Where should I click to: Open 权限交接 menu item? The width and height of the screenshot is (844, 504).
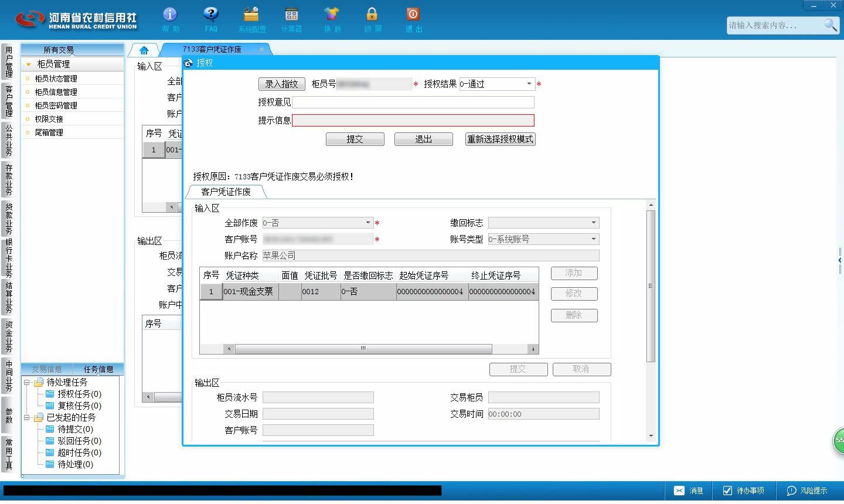tap(73, 119)
